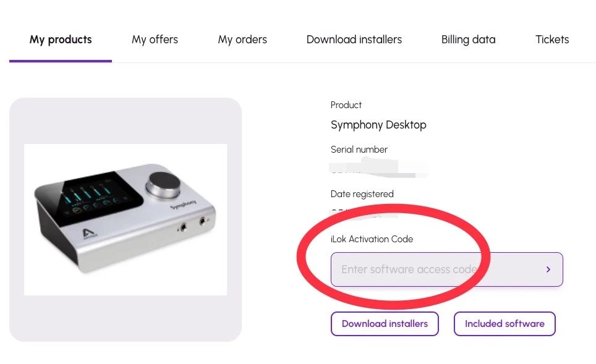Screen dimensions: 596x364
Task: Open the Download installers tab in the top navigation
Action: (x=354, y=40)
